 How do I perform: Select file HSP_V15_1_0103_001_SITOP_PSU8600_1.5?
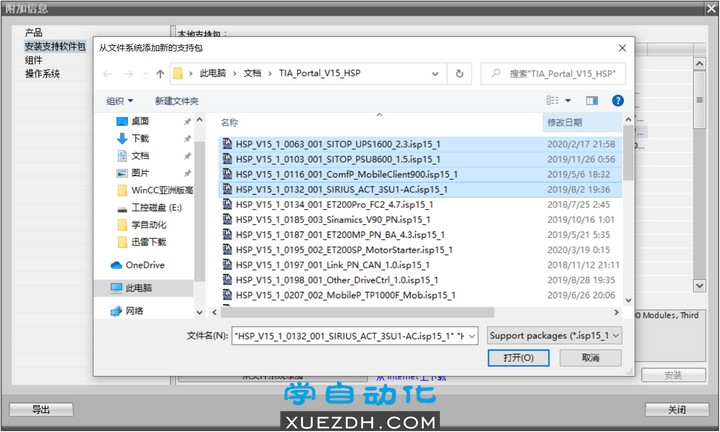point(420,159)
